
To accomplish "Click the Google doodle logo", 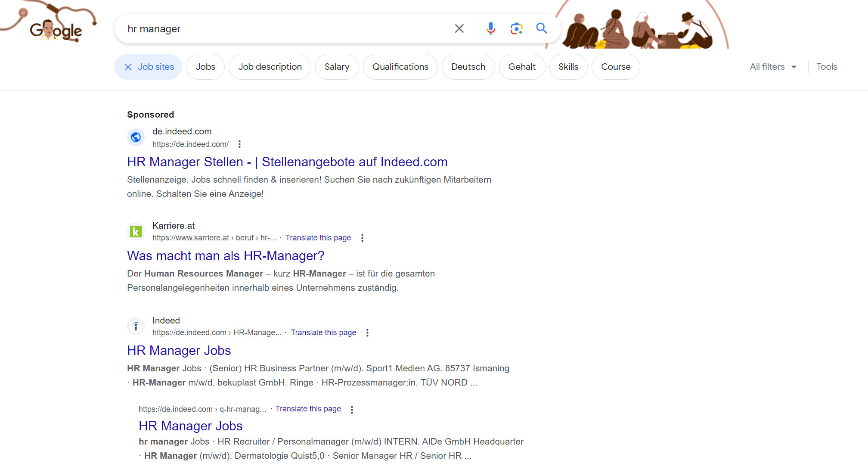I will click(55, 30).
